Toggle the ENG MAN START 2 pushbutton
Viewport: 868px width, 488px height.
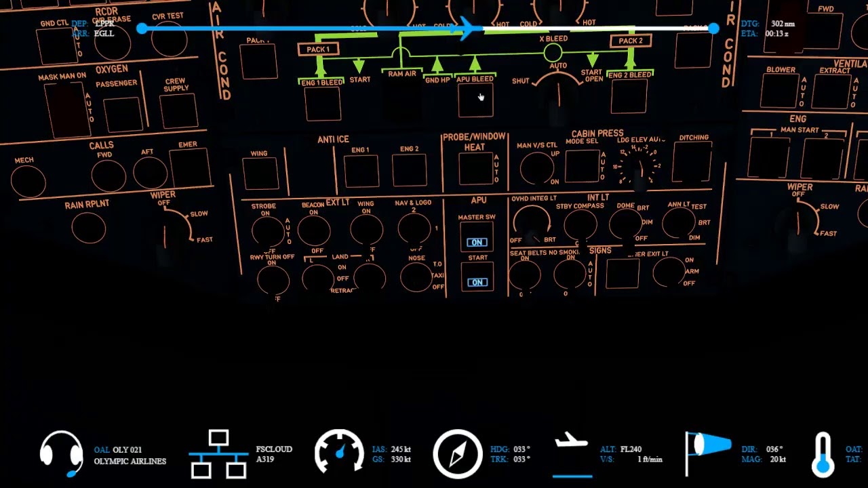[x=823, y=159]
